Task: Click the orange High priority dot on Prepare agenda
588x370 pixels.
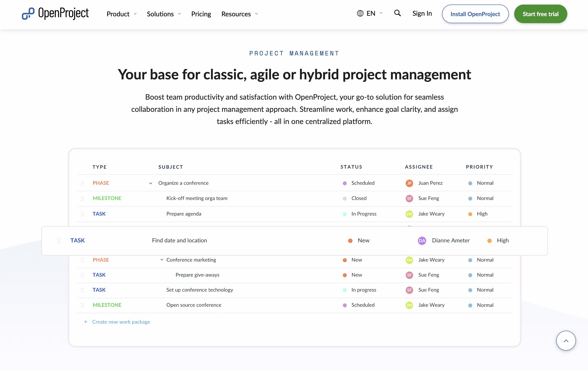Action: (470, 214)
